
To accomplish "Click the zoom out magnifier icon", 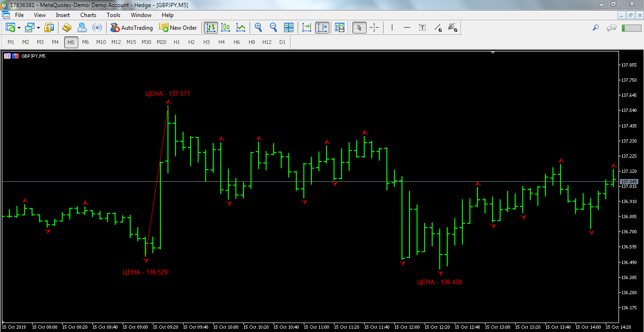I will pos(273,27).
